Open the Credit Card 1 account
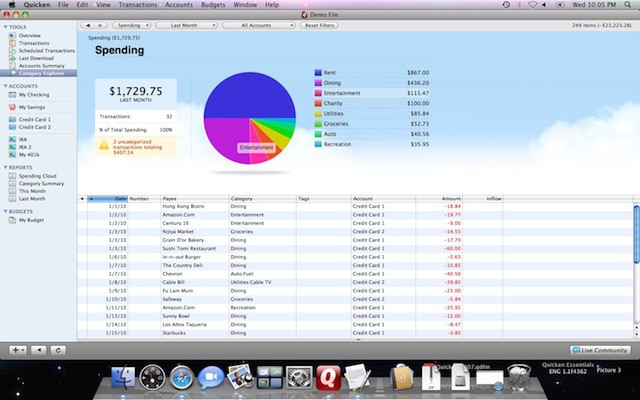This screenshot has height=400, width=640. pyautogui.click(x=35, y=120)
